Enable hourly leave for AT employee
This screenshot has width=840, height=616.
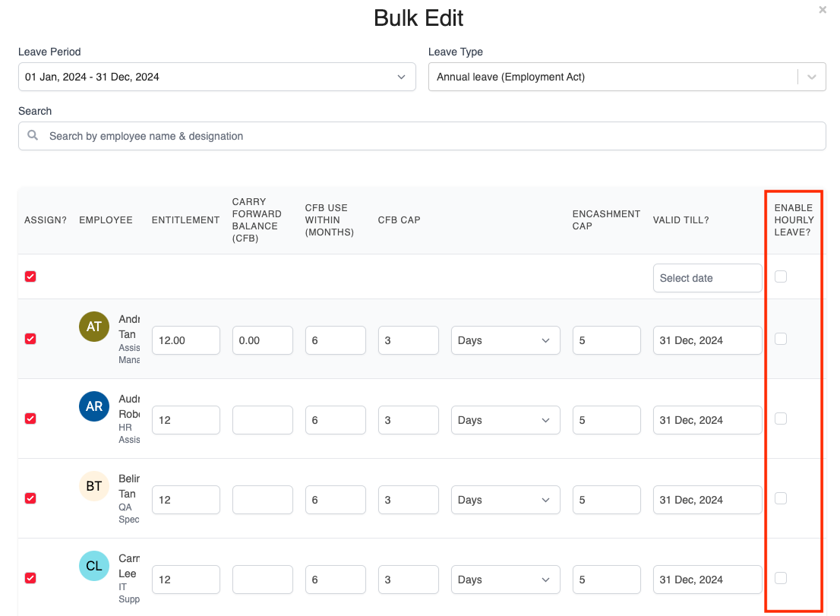click(781, 339)
